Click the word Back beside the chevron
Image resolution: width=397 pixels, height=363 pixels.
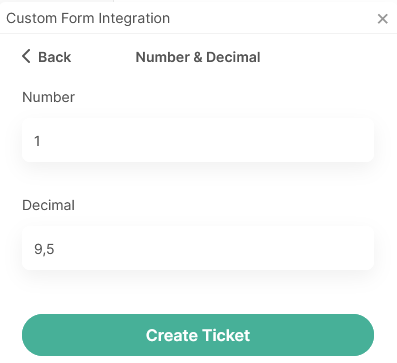pos(55,57)
